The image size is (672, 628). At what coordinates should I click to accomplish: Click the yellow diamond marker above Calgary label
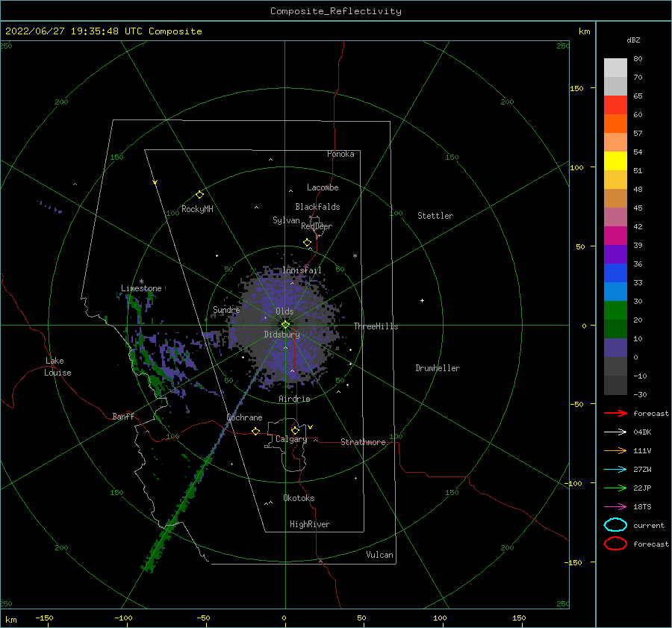click(295, 430)
